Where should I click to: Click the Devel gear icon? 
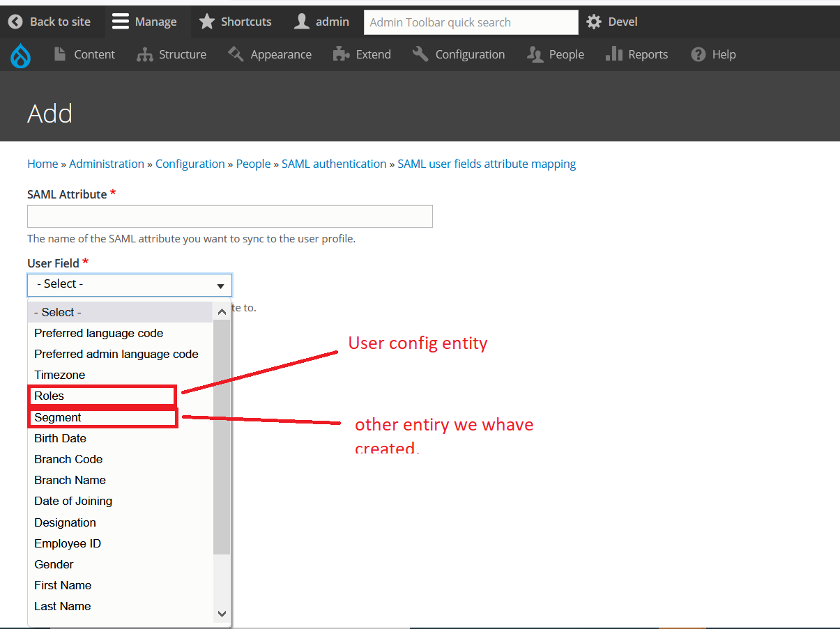click(x=594, y=22)
